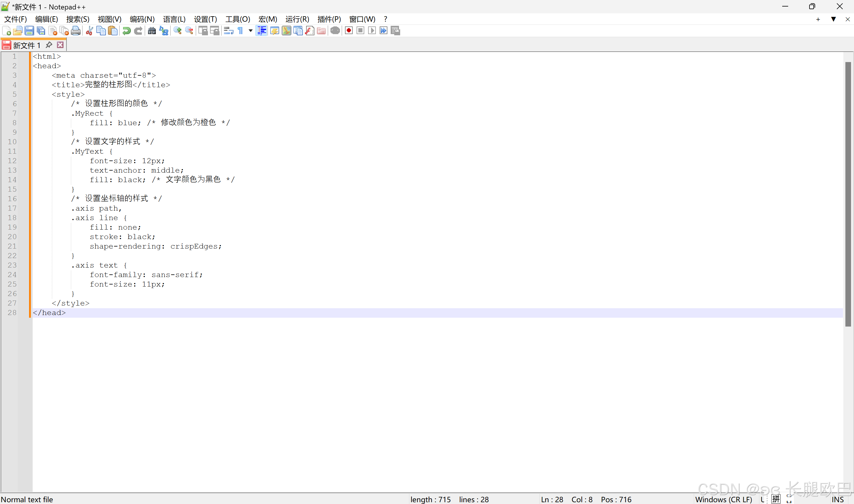Viewport: 854px width, 504px height.
Task: Toggle the indent guide button
Action: [x=261, y=31]
